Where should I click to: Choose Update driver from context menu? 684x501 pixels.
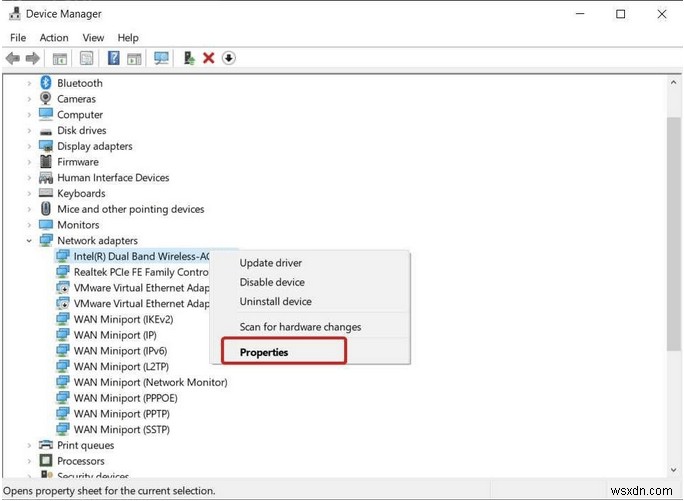pos(310,263)
